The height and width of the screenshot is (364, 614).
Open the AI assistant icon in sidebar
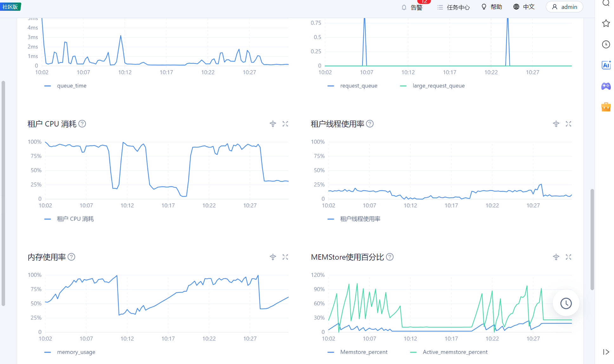[606, 65]
